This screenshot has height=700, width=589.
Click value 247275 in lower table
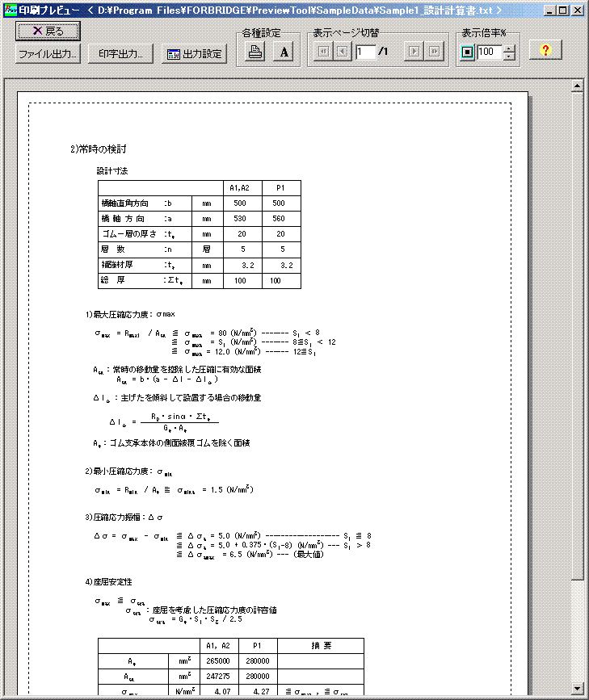point(218,677)
